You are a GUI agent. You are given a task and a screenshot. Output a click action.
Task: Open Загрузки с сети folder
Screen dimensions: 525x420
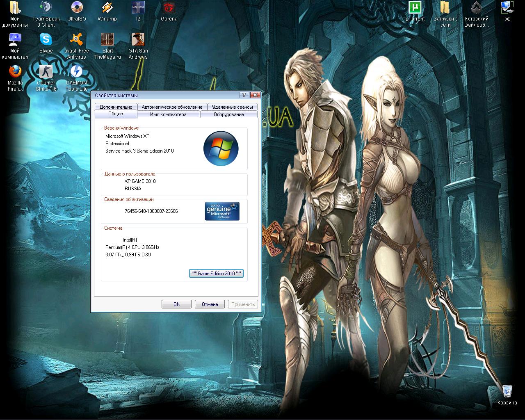(445, 14)
